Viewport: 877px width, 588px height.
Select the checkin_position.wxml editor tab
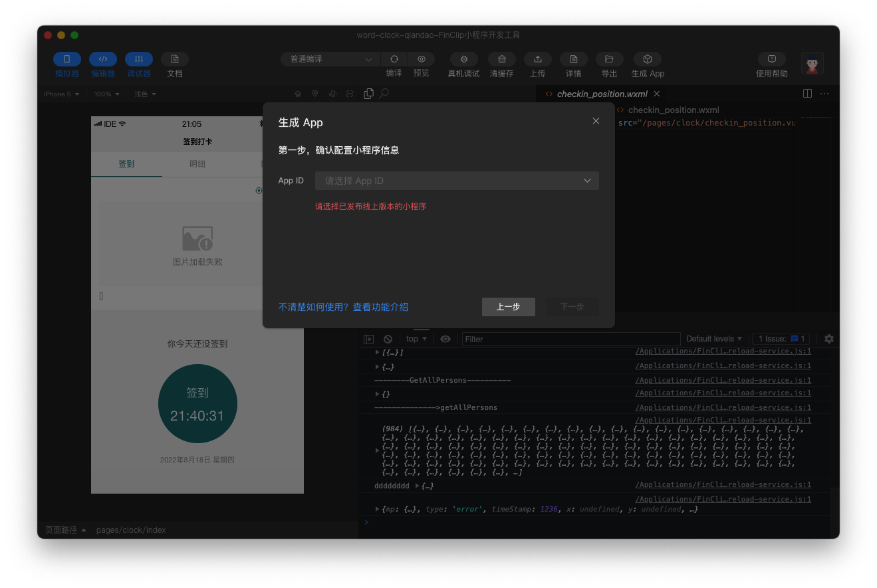click(601, 94)
